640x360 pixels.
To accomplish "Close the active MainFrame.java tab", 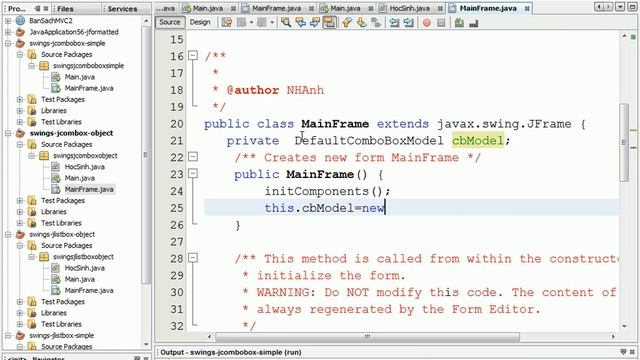I will click(x=527, y=9).
